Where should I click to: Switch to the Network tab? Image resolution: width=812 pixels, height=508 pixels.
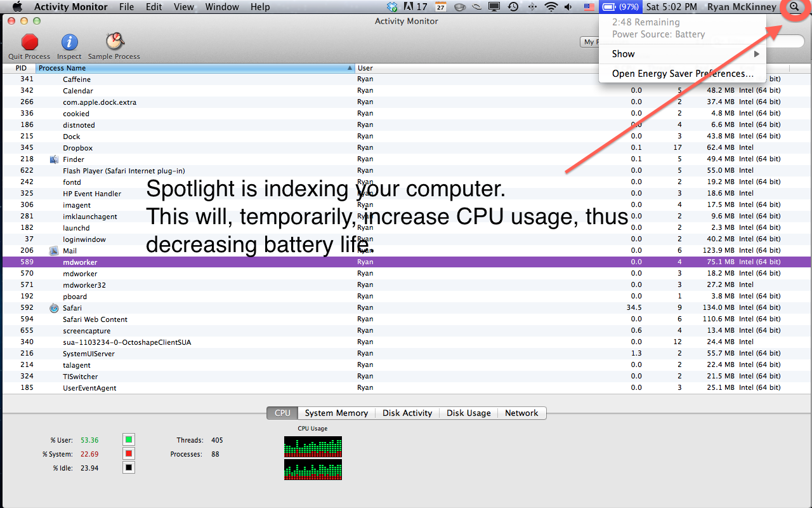click(x=521, y=413)
